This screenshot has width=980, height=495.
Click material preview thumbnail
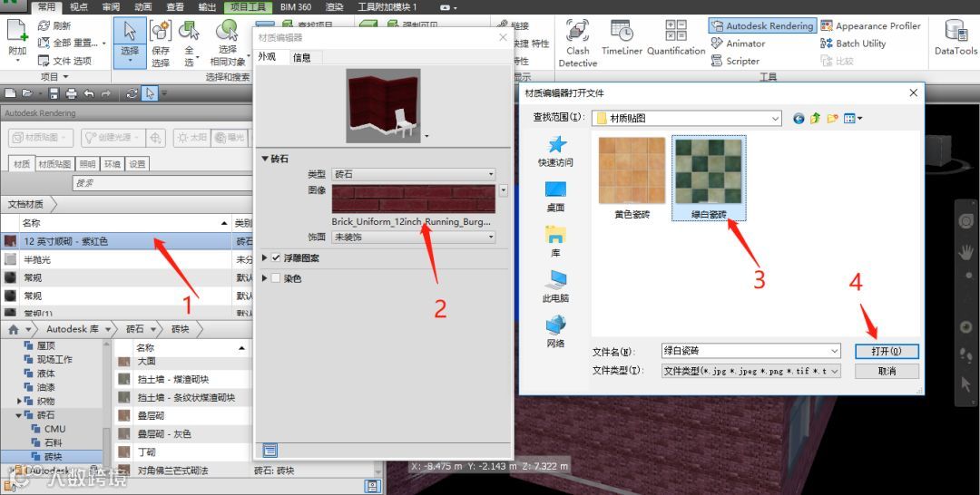[384, 105]
